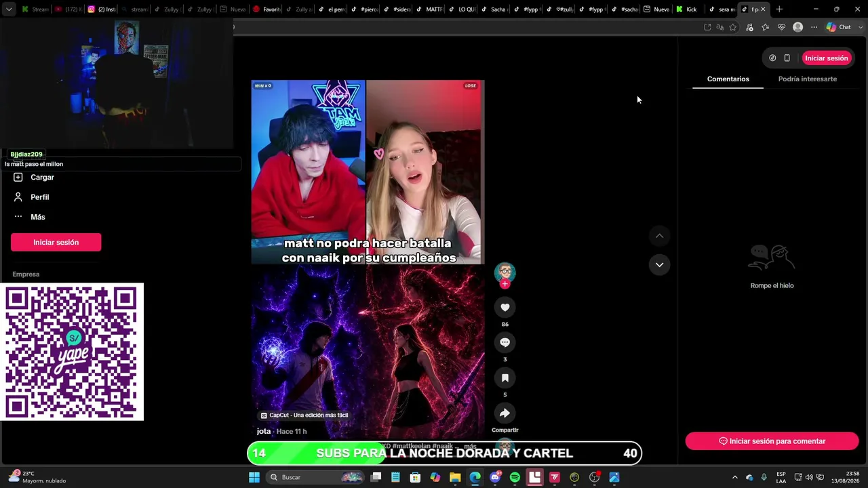
Task: Show hidden system tray icons chevron
Action: 734,477
